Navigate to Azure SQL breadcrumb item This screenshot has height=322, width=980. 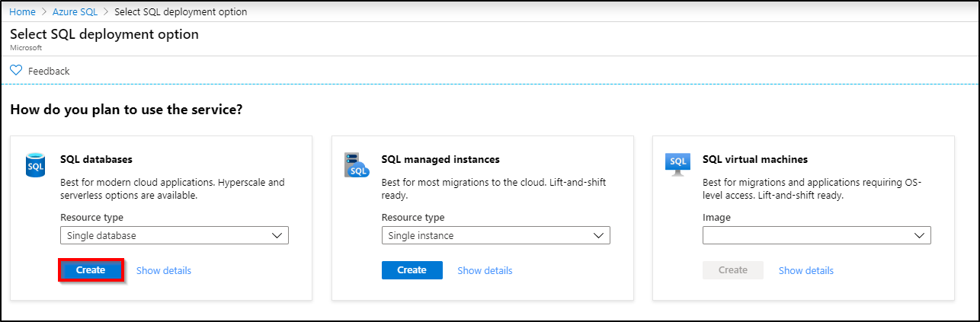click(x=75, y=12)
